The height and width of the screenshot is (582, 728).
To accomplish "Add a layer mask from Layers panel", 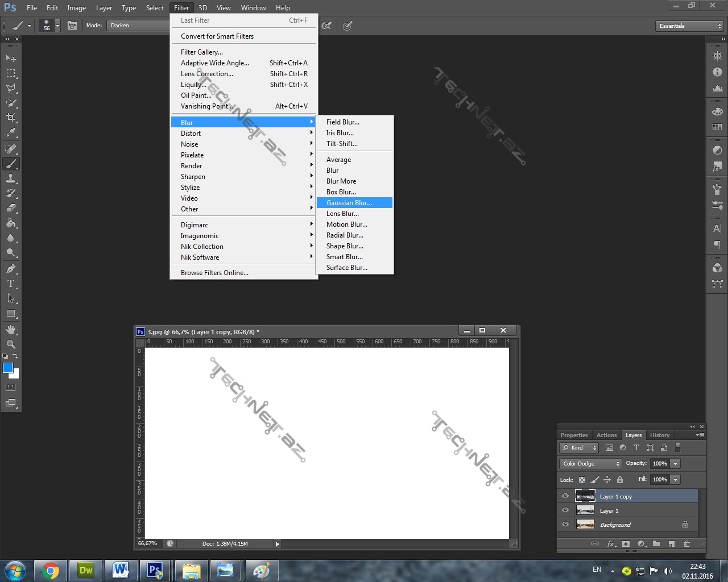I will 626,544.
